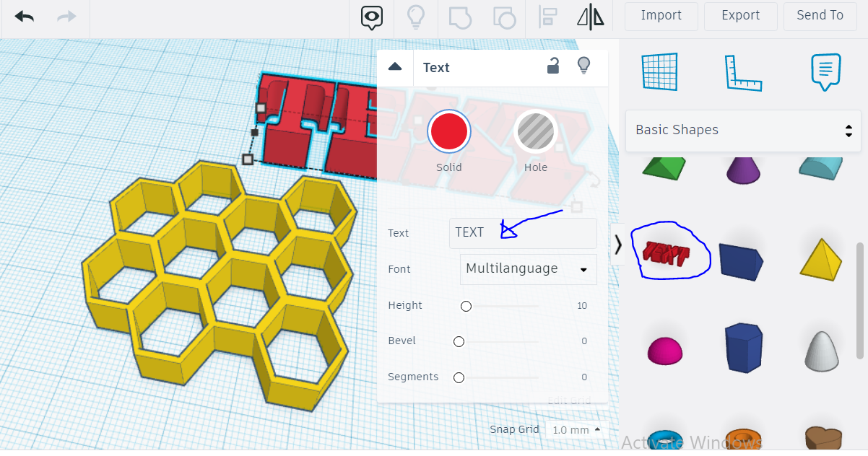Pick the blue Torus shape
Viewport: 868px width, 456px height.
tap(666, 439)
